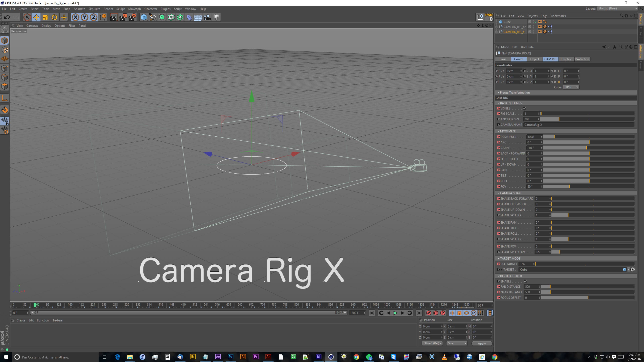Toggle CAMERA_RIG_X2 layer visibility dots

click(533, 27)
